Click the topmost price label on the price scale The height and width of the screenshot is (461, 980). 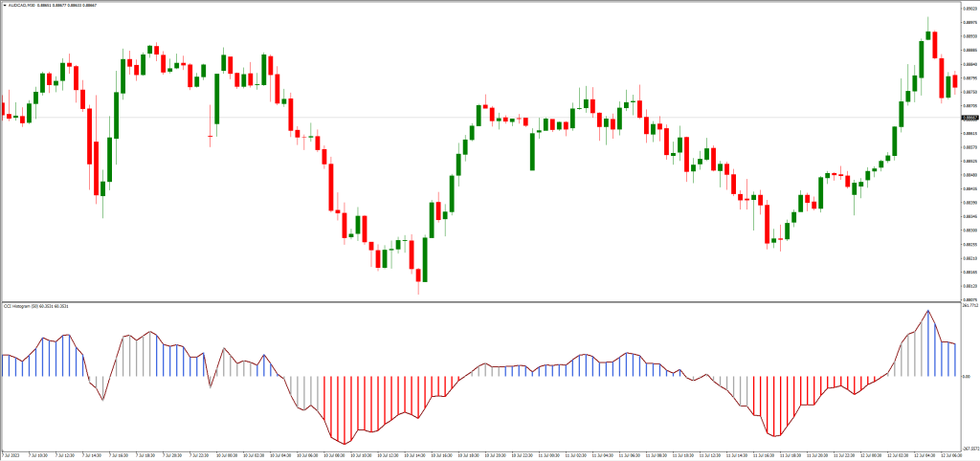tap(969, 9)
